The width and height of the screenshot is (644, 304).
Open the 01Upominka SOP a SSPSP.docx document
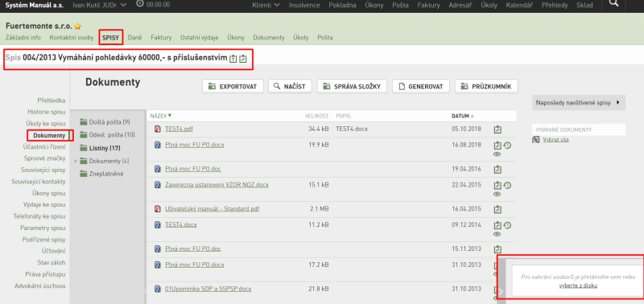[x=208, y=289]
